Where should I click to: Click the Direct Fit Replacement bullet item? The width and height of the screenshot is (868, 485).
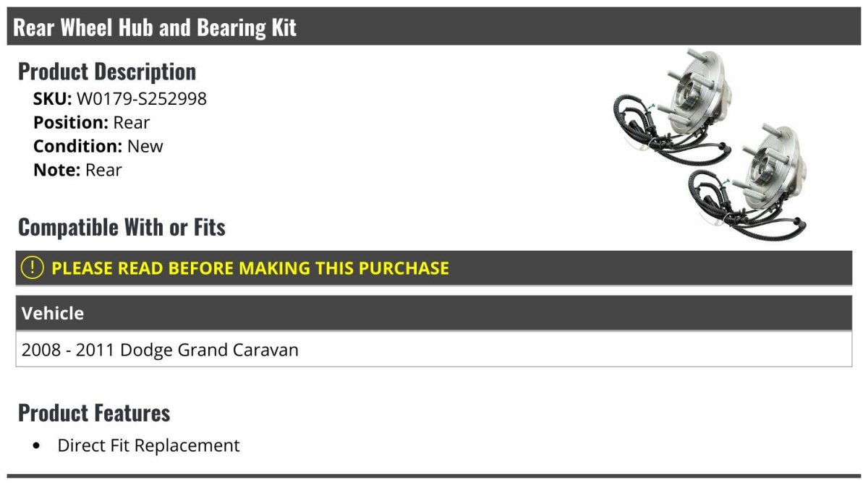pos(148,445)
